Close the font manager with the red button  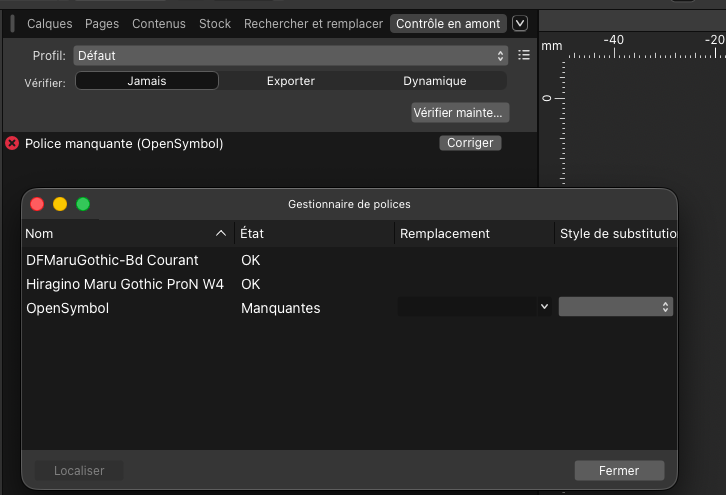[x=37, y=204]
